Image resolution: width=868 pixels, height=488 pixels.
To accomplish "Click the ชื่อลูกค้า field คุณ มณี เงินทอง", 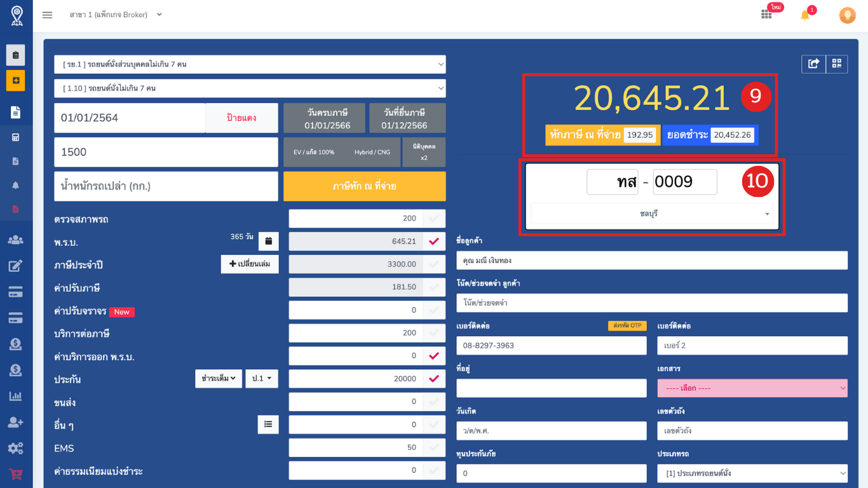I will coord(652,261).
